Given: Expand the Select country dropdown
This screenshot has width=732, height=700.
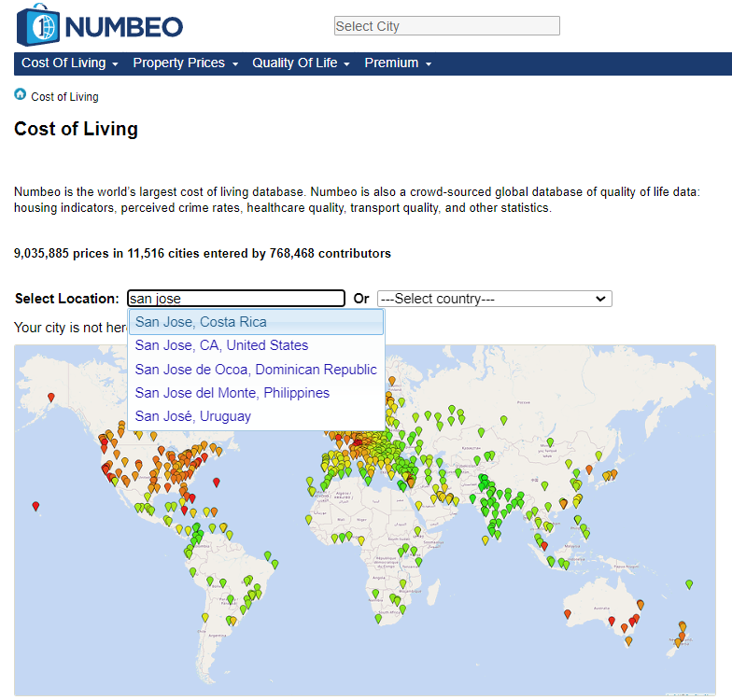Looking at the screenshot, I should pyautogui.click(x=495, y=299).
